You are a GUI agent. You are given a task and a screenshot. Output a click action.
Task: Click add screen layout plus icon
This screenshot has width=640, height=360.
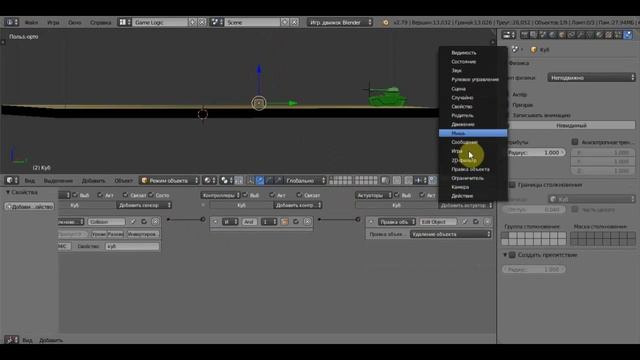(x=193, y=22)
